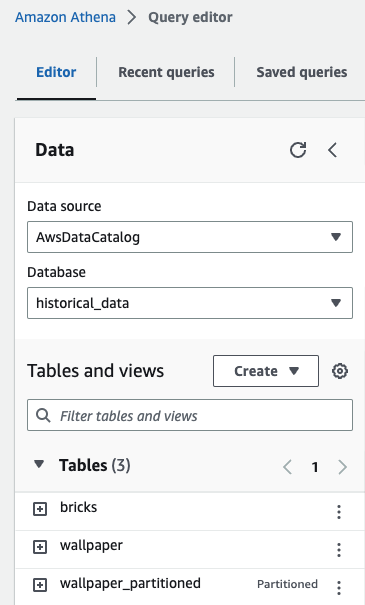
Task: Select the Editor tab
Action: pyautogui.click(x=56, y=72)
